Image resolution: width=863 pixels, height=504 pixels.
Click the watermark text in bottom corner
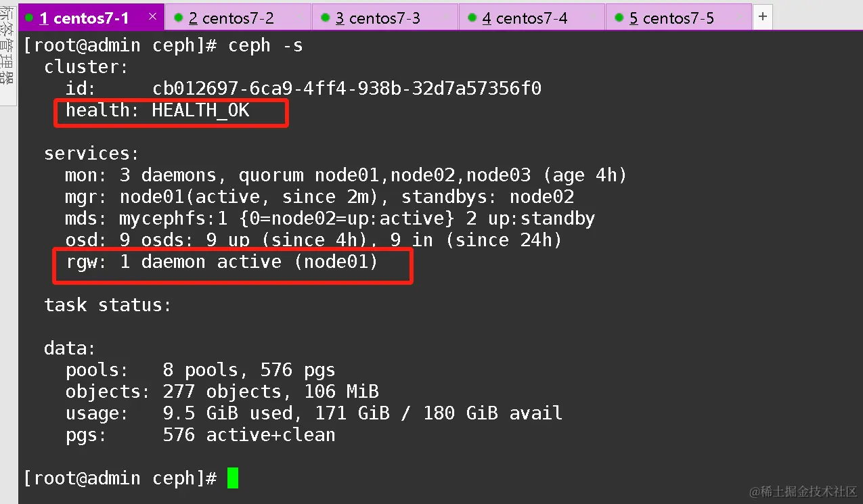(803, 490)
